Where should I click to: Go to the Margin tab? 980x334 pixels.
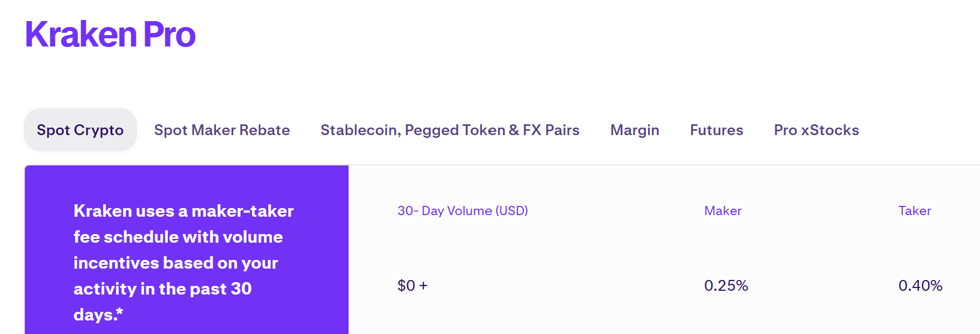[635, 130]
